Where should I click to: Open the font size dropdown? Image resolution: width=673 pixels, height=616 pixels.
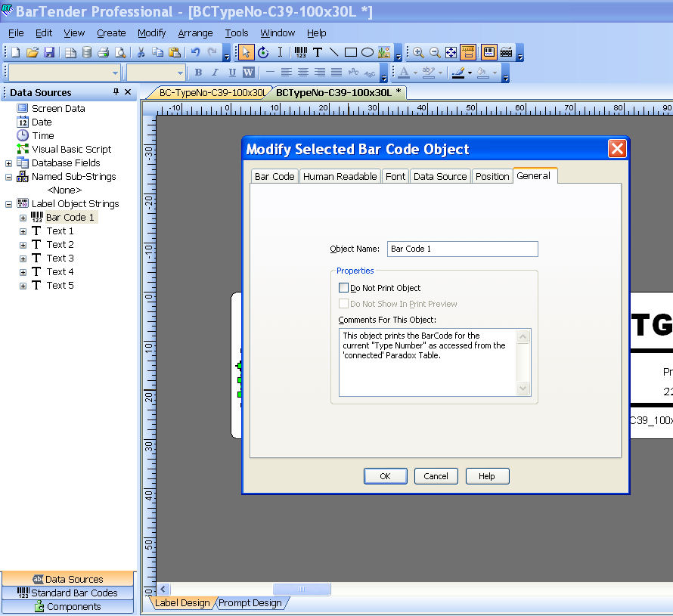[x=180, y=73]
